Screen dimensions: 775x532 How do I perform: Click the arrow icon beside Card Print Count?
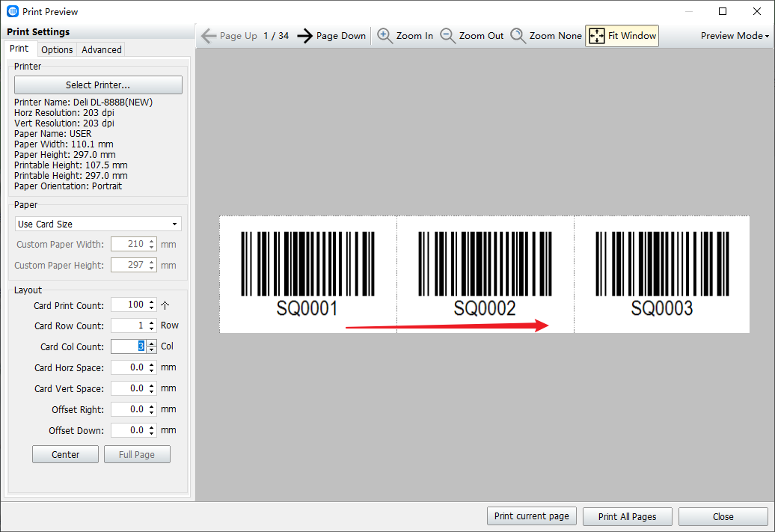(x=165, y=305)
